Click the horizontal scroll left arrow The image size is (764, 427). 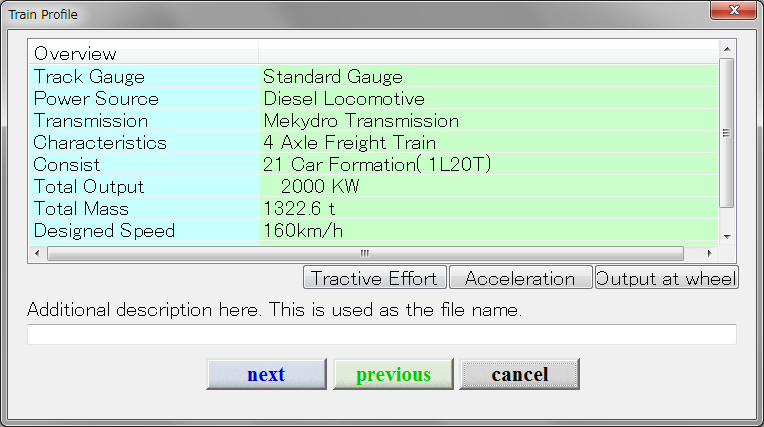coord(37,253)
